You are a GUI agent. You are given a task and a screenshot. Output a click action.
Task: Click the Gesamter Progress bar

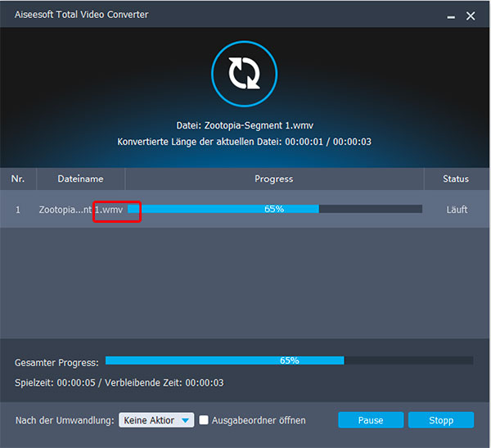[x=290, y=360]
